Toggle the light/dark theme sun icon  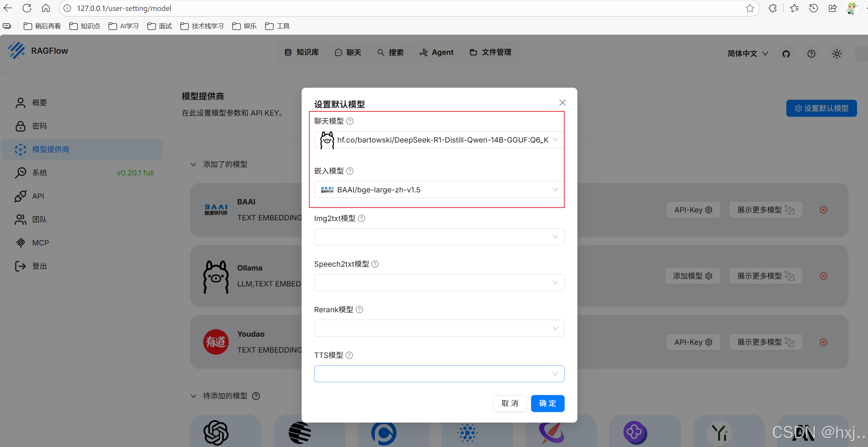pyautogui.click(x=837, y=54)
